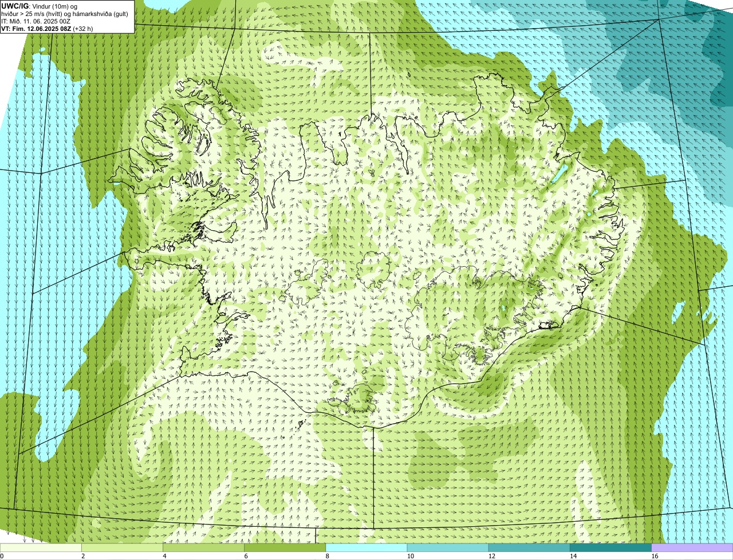Image resolution: width=733 pixels, height=560 pixels.
Task: Click the legend tick label '12'
Action: 492,556
